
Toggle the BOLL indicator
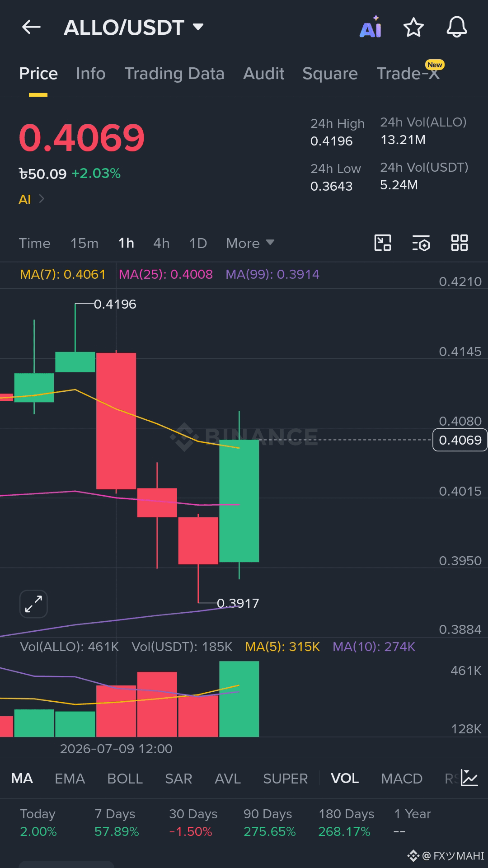pos(125,779)
